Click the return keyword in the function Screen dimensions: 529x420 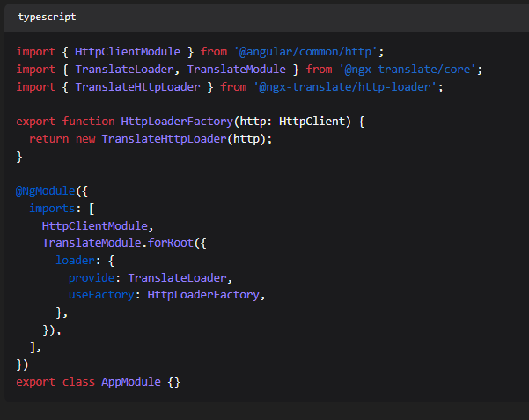click(x=48, y=138)
